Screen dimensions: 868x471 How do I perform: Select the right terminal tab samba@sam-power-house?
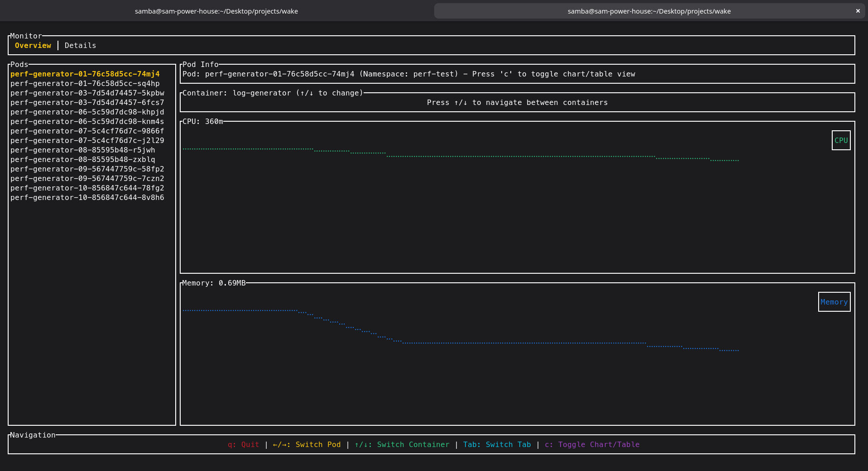(649, 11)
